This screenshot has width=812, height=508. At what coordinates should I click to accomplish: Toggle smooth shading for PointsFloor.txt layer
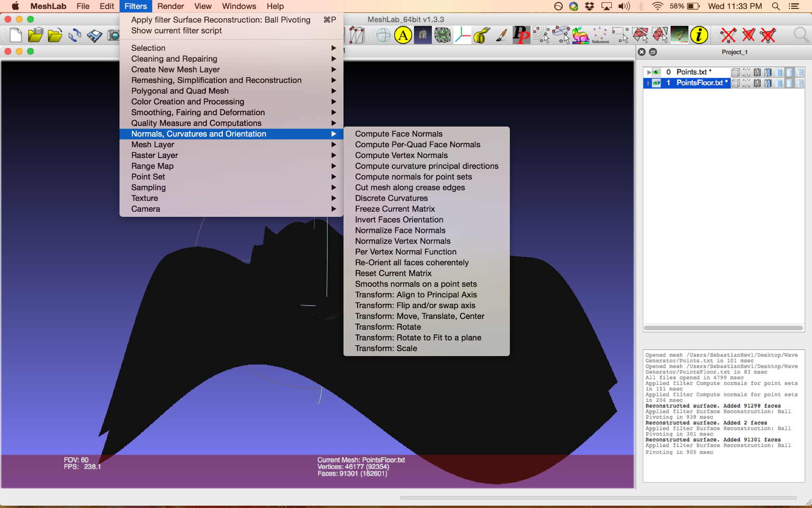coord(789,83)
